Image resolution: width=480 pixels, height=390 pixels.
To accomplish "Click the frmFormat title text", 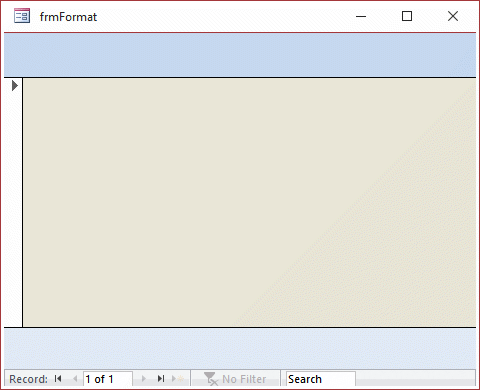I will 68,17.
